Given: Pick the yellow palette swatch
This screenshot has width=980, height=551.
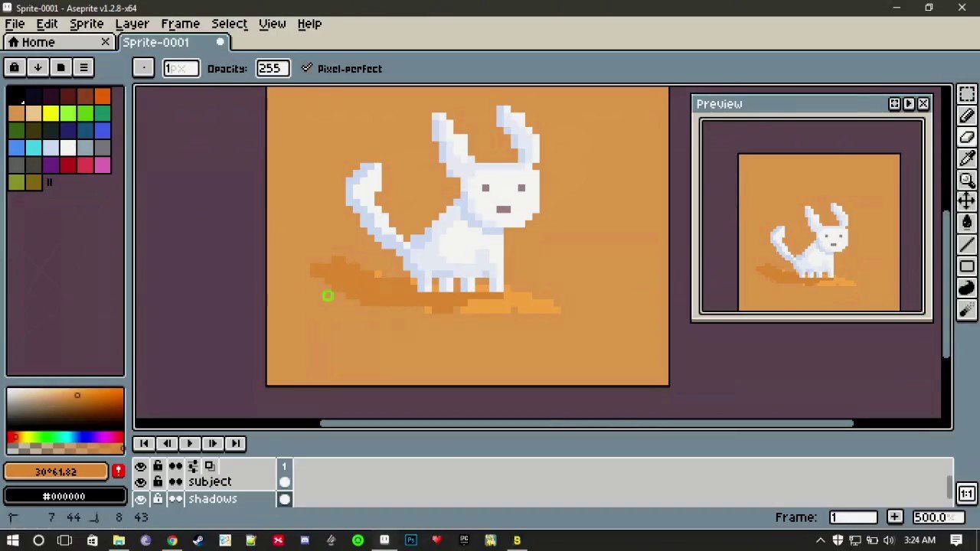Looking at the screenshot, I should (x=51, y=114).
